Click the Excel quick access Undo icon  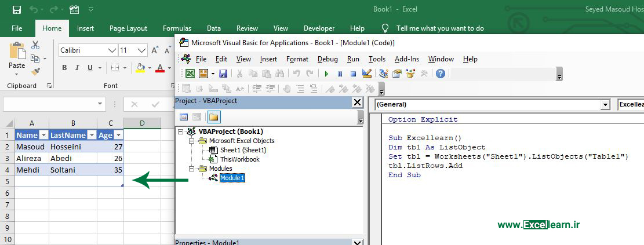point(33,9)
